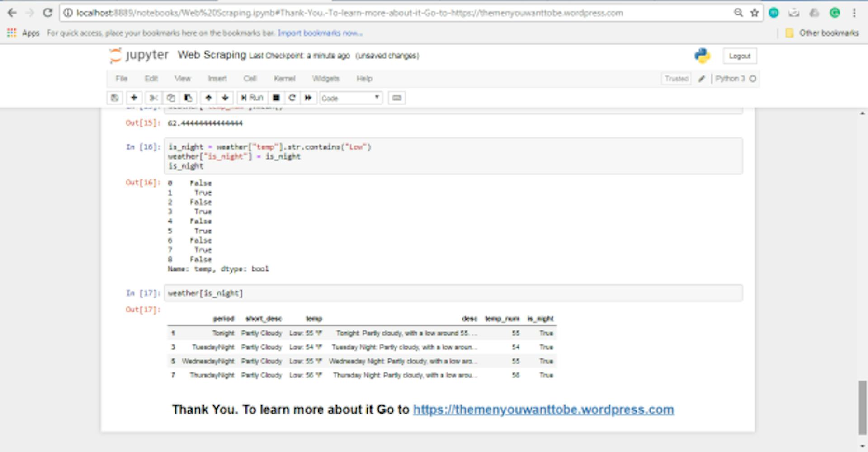Screen dimensions: 868x452
Task: Reload the page with refresh icon
Action: tap(47, 13)
